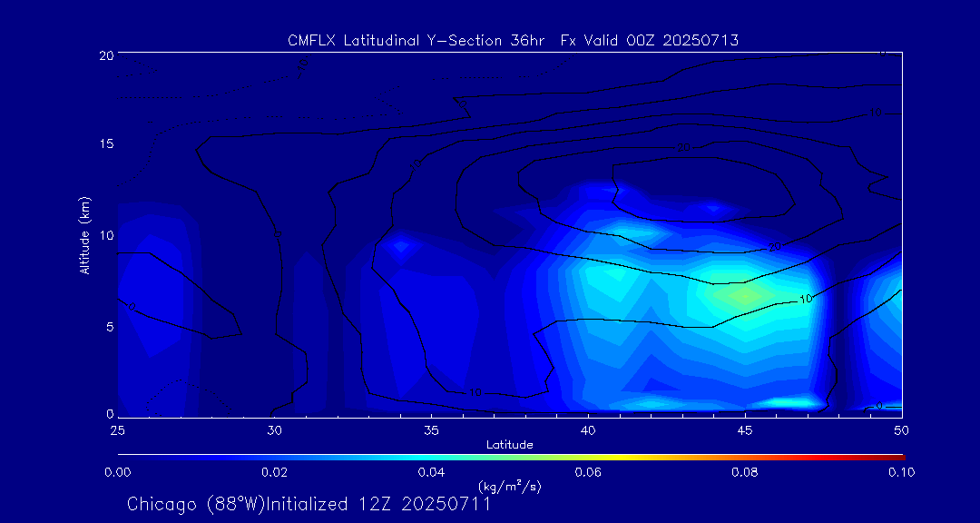Viewport: 980px width, 523px height.
Task: Click latitude axis tick label "35"
Action: 431,429
